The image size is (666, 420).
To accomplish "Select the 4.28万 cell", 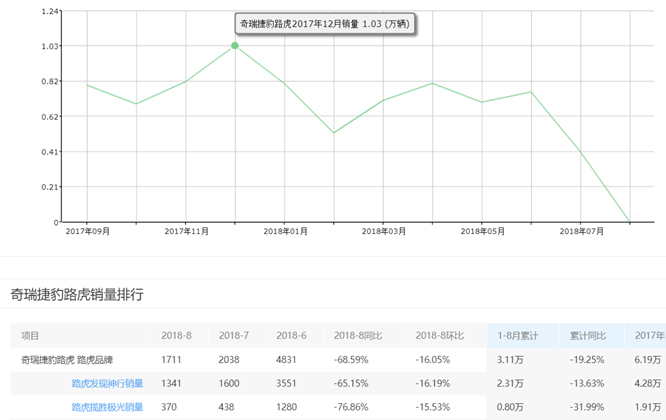I will click(x=648, y=383).
